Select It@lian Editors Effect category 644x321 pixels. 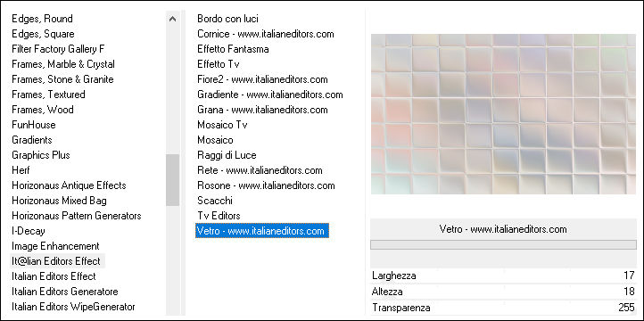point(57,261)
